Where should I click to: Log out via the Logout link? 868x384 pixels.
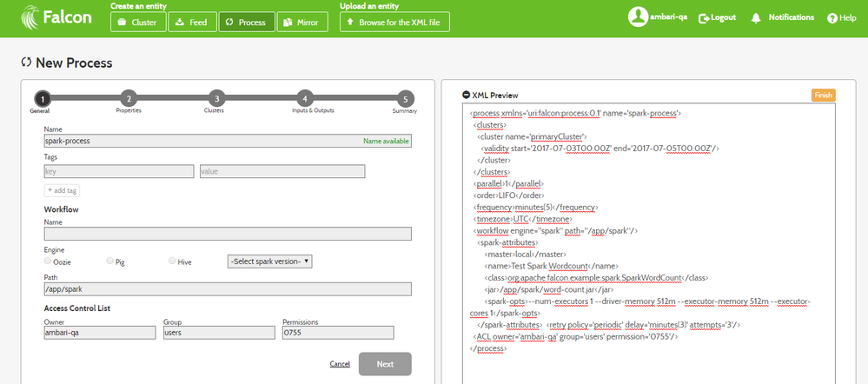pyautogui.click(x=718, y=17)
